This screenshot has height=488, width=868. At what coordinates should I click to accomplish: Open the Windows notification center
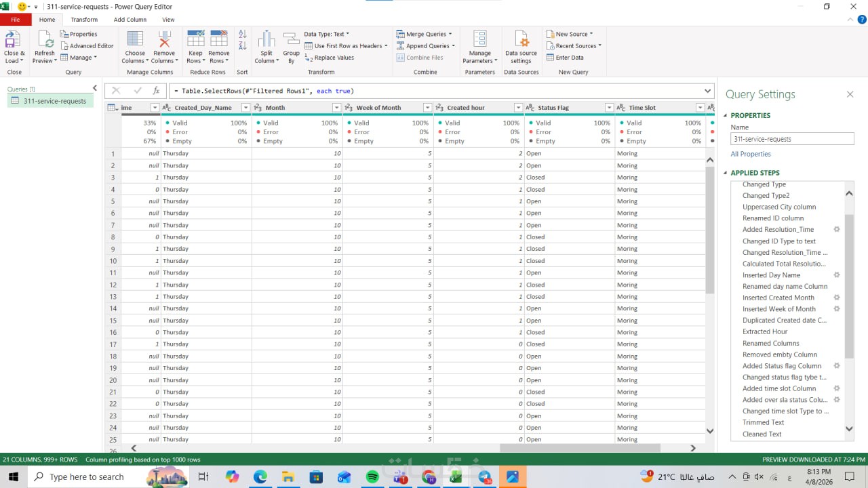[x=849, y=477]
